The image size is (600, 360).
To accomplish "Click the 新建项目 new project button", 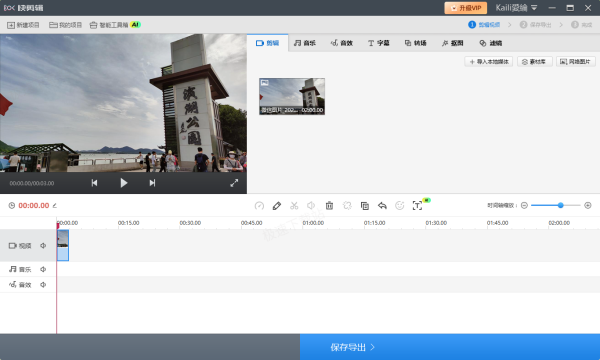I will pyautogui.click(x=23, y=25).
